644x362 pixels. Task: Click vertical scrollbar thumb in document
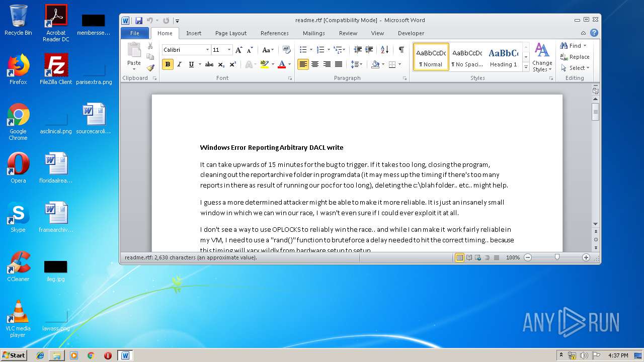click(x=596, y=112)
